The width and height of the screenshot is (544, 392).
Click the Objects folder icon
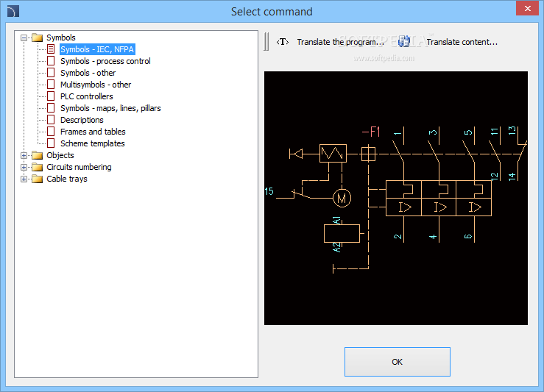click(37, 155)
